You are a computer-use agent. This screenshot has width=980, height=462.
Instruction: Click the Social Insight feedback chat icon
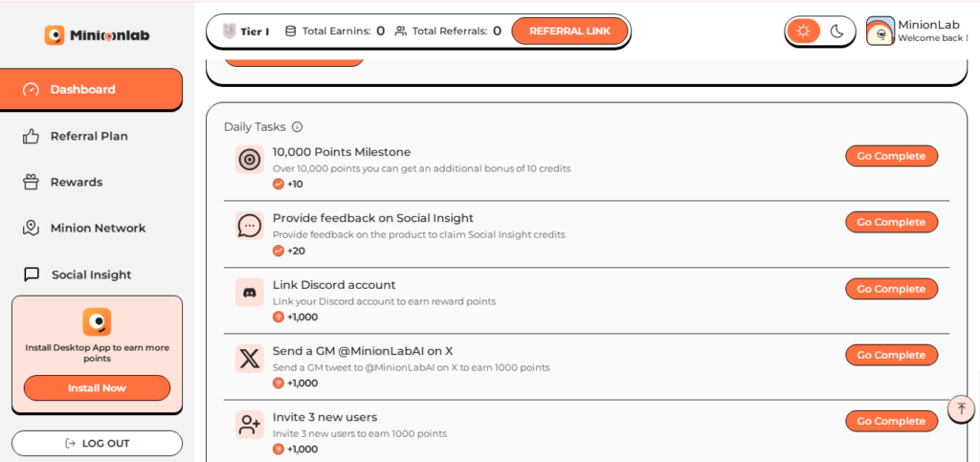[x=249, y=226]
